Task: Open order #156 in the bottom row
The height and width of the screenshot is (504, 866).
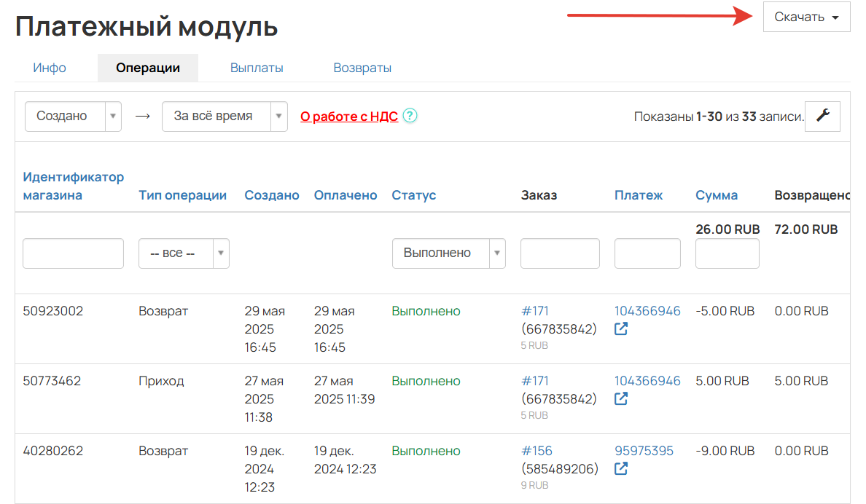Action: coord(537,450)
